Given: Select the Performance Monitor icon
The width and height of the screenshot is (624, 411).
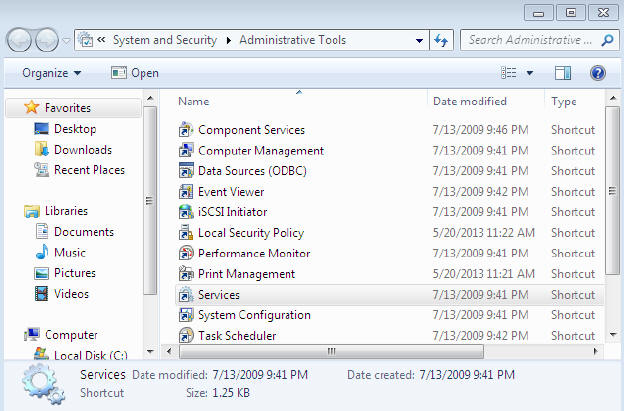Looking at the screenshot, I should pos(185,254).
